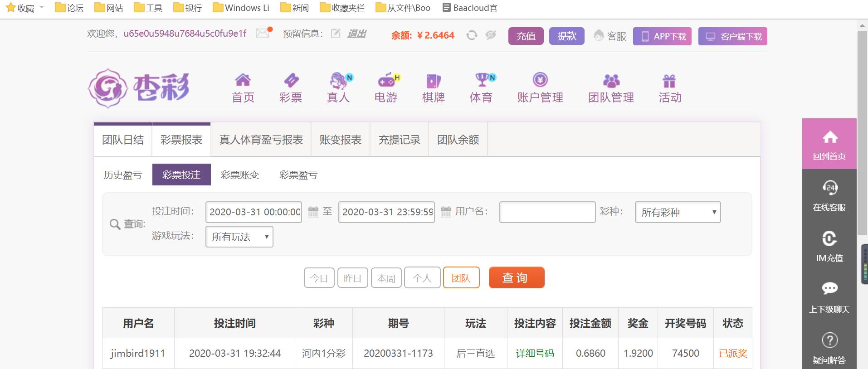Open end date calendar picker icon
The width and height of the screenshot is (868, 369).
(446, 212)
